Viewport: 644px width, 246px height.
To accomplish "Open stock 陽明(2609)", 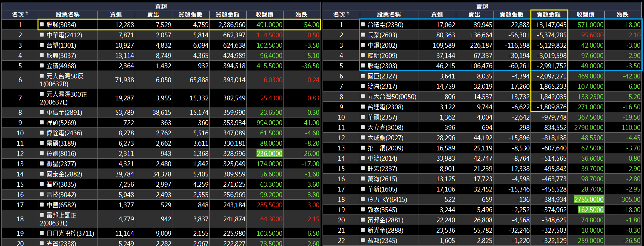I will coord(382,56).
